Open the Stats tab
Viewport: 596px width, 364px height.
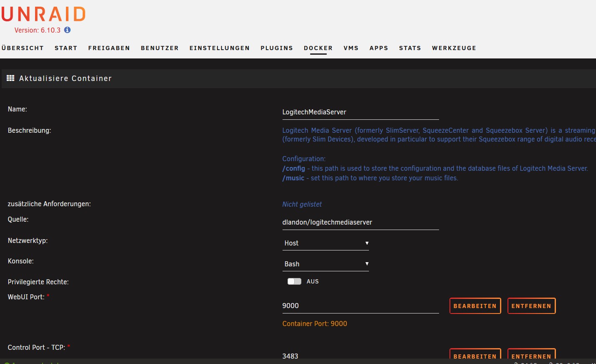(410, 48)
